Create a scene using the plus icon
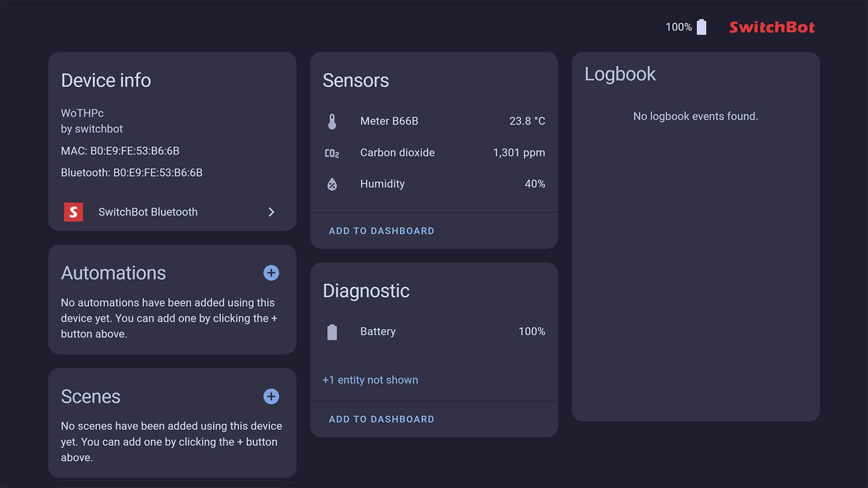Image resolution: width=868 pixels, height=488 pixels. click(x=271, y=396)
